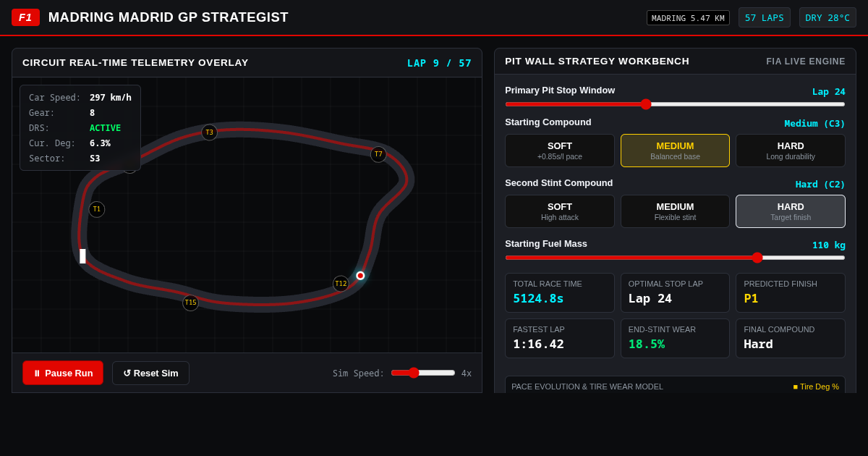
Task: Click the 57 LAPS header badge
Action: pos(765,17)
